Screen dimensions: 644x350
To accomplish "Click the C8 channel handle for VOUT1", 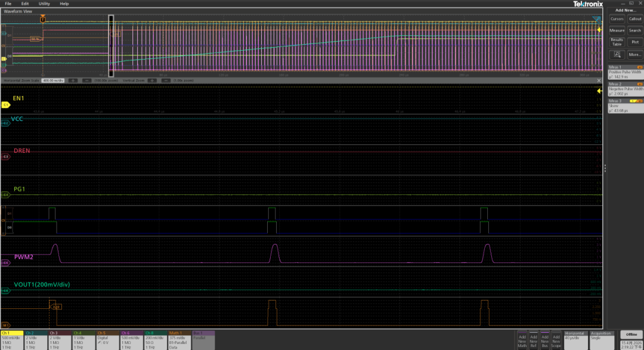I will tap(5, 291).
